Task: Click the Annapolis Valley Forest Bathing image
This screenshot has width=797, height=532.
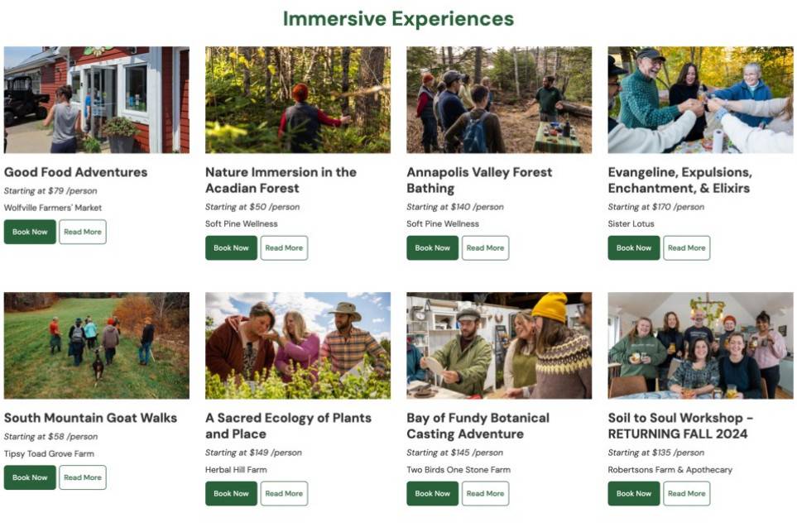Action: 499,99
